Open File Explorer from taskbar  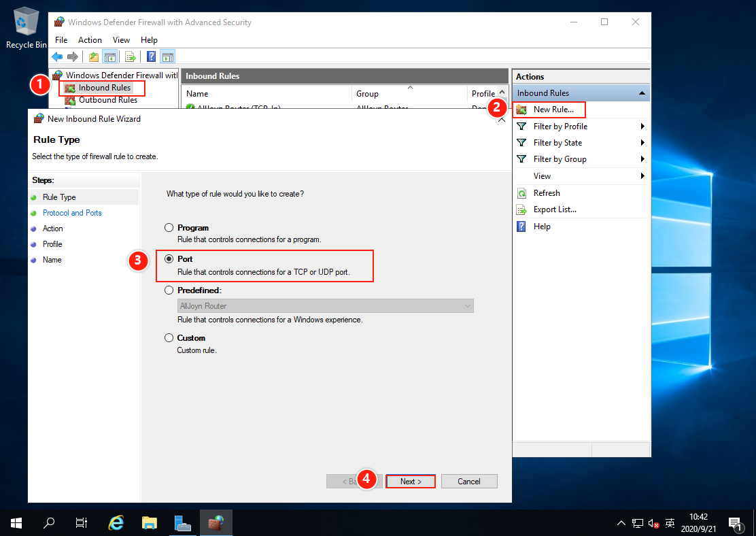150,523
